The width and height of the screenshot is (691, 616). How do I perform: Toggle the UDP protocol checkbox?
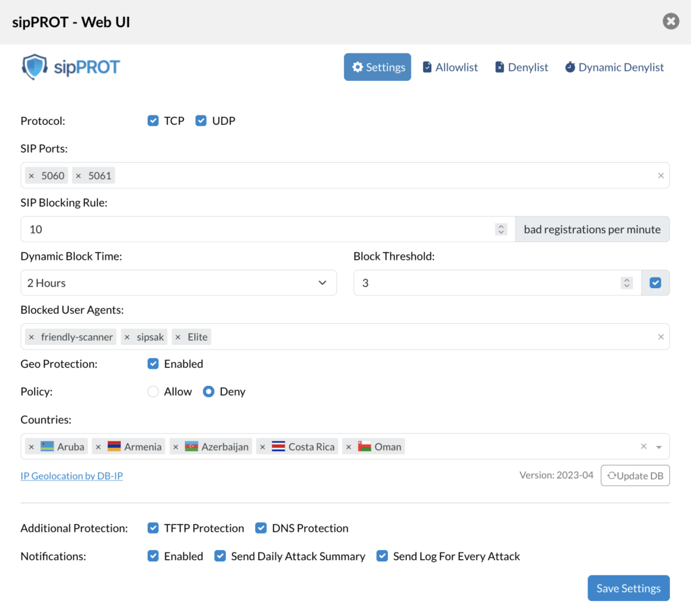[201, 121]
